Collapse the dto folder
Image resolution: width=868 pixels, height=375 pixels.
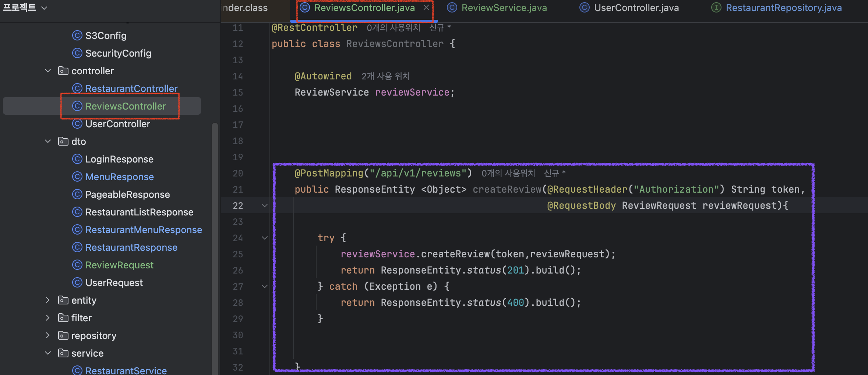click(x=48, y=141)
